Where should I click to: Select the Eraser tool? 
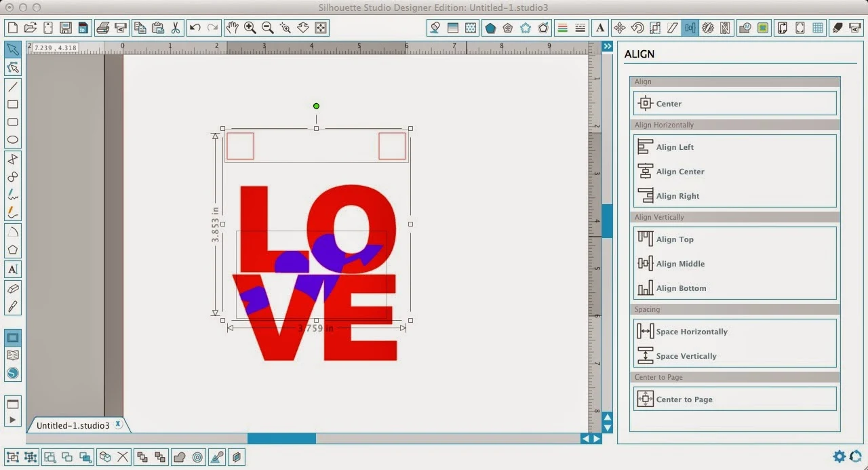pyautogui.click(x=13, y=288)
